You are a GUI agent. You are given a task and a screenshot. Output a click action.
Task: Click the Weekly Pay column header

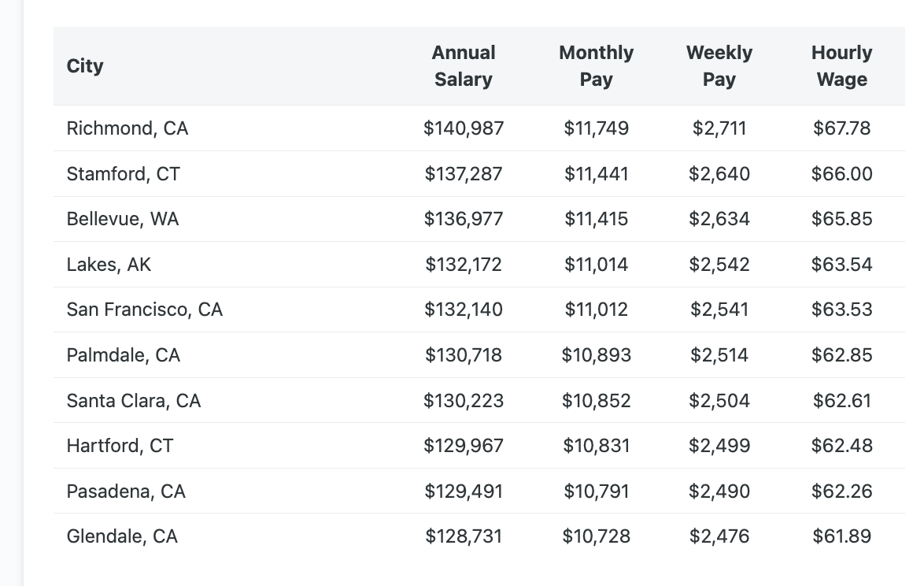[x=719, y=66]
